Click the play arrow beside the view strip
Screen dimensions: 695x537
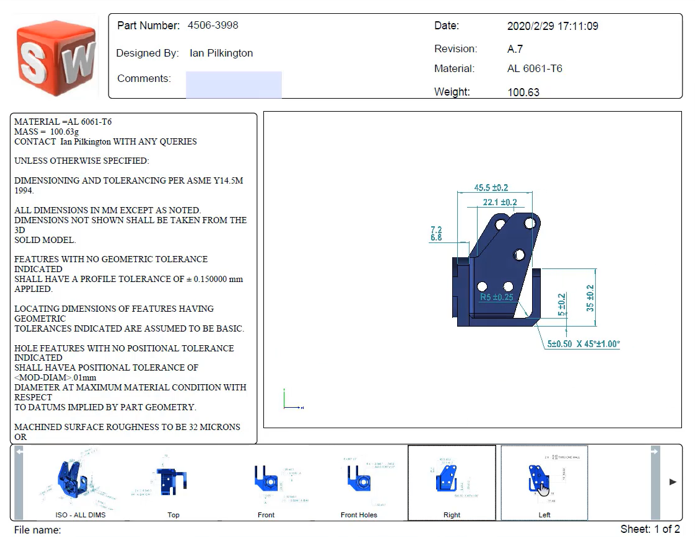point(672,482)
